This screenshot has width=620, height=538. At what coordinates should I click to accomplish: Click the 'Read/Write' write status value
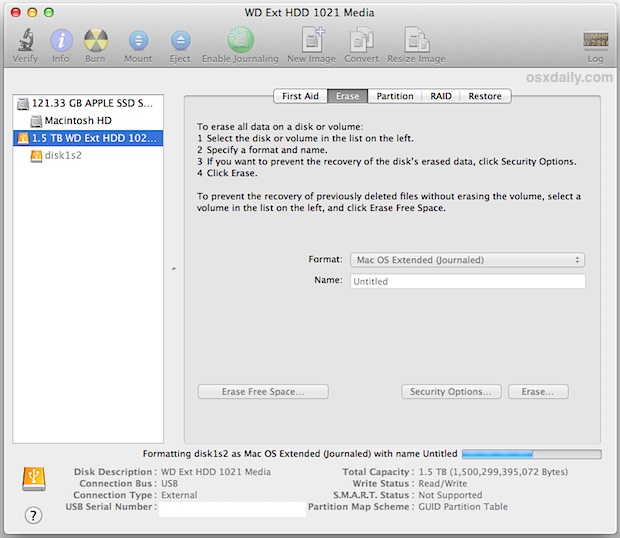(443, 483)
